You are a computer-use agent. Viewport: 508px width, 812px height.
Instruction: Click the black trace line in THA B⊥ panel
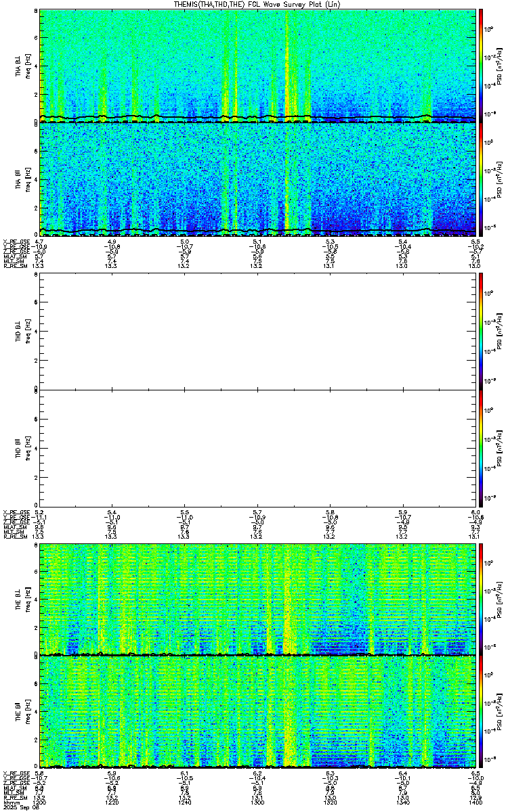pos(257,118)
